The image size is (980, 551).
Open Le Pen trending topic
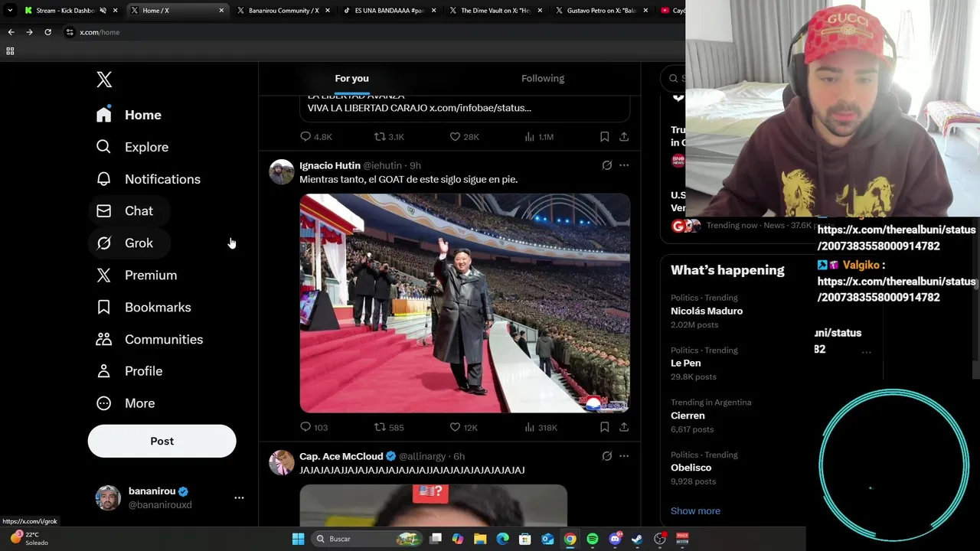coord(686,363)
